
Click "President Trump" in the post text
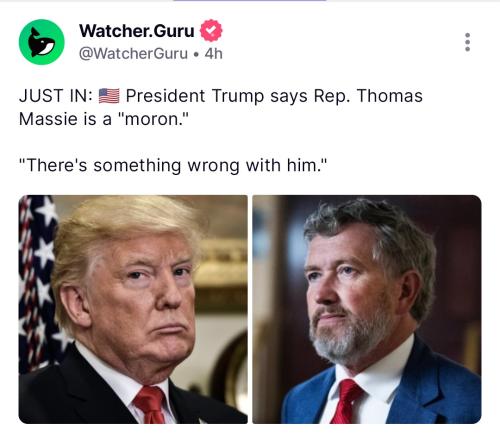click(x=195, y=96)
